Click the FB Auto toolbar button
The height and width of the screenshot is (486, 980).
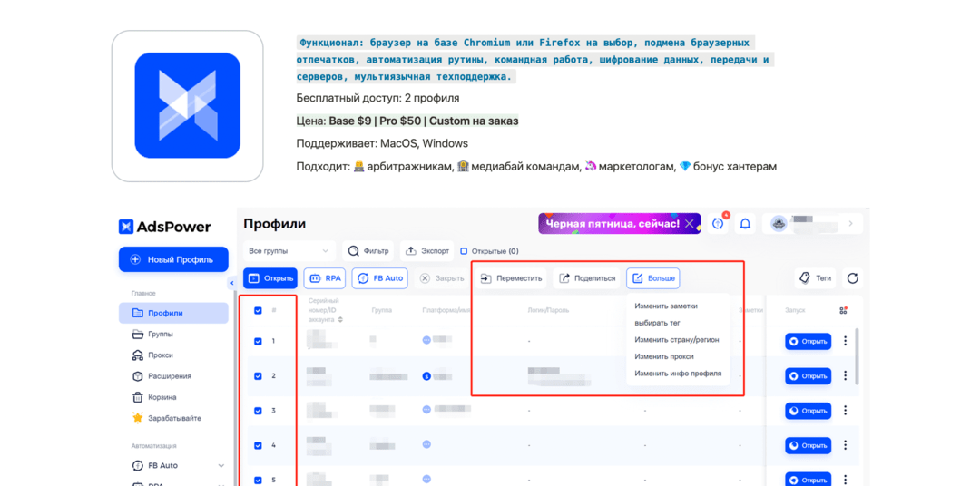coord(380,278)
